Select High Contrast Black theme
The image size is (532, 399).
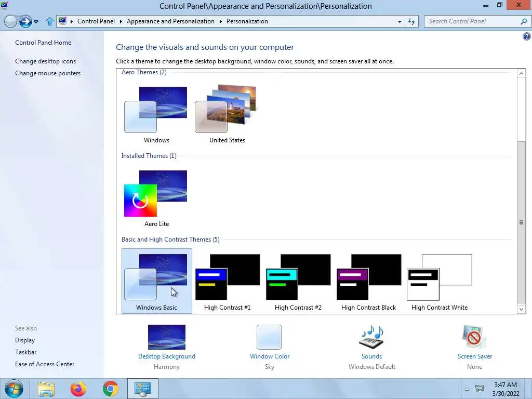368,281
